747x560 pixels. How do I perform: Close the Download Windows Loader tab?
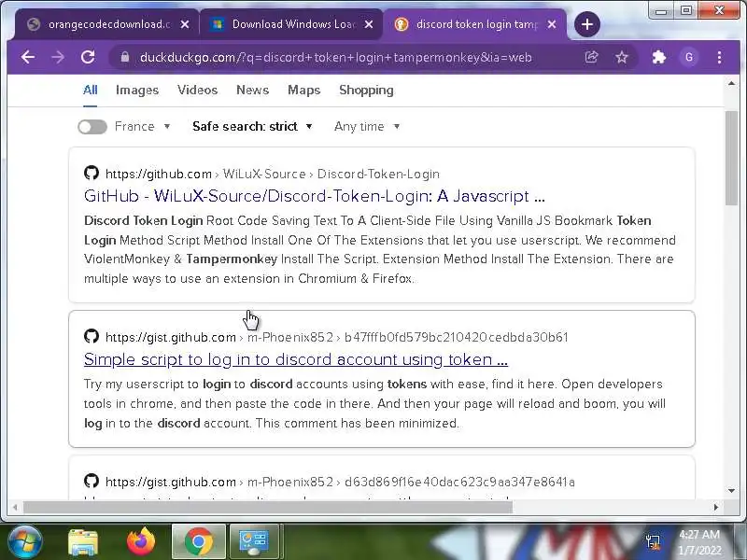[x=369, y=24]
